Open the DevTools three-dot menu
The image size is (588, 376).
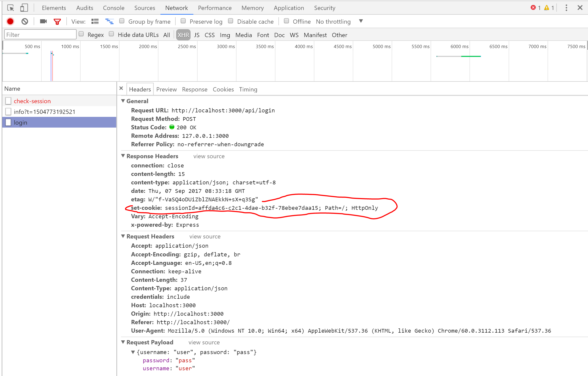566,8
